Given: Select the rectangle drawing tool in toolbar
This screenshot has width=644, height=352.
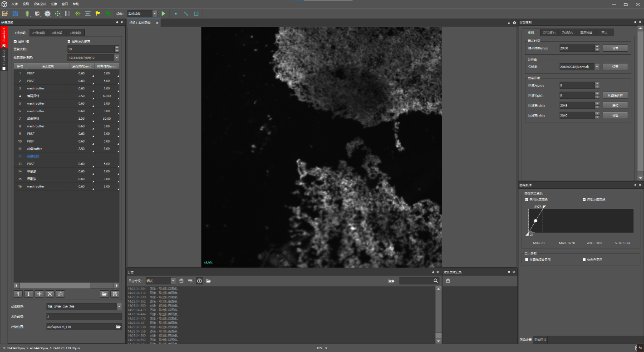Looking at the screenshot, I should 196,14.
